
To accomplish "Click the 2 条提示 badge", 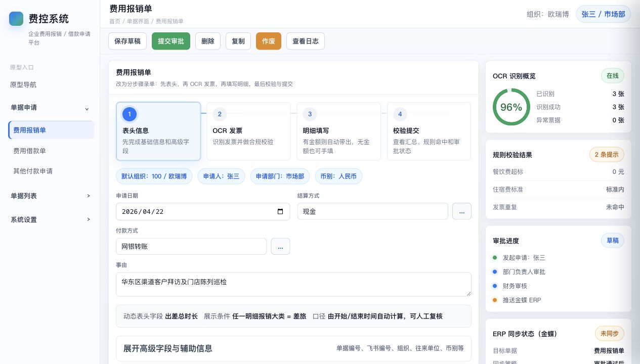I will point(607,155).
